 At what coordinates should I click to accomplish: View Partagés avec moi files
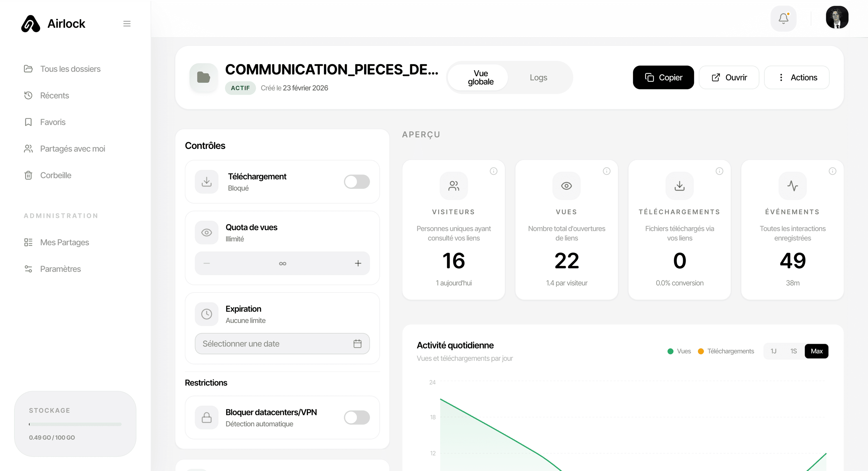pyautogui.click(x=72, y=148)
